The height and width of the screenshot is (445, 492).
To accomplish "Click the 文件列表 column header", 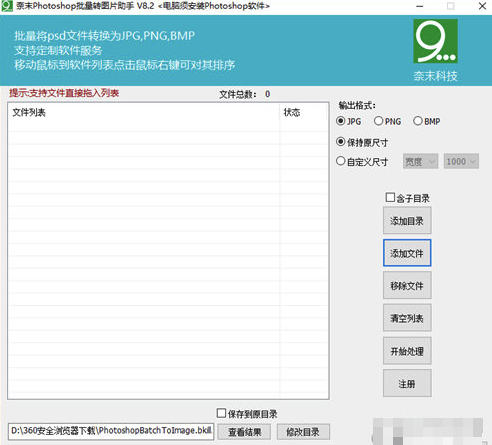I will [x=144, y=113].
